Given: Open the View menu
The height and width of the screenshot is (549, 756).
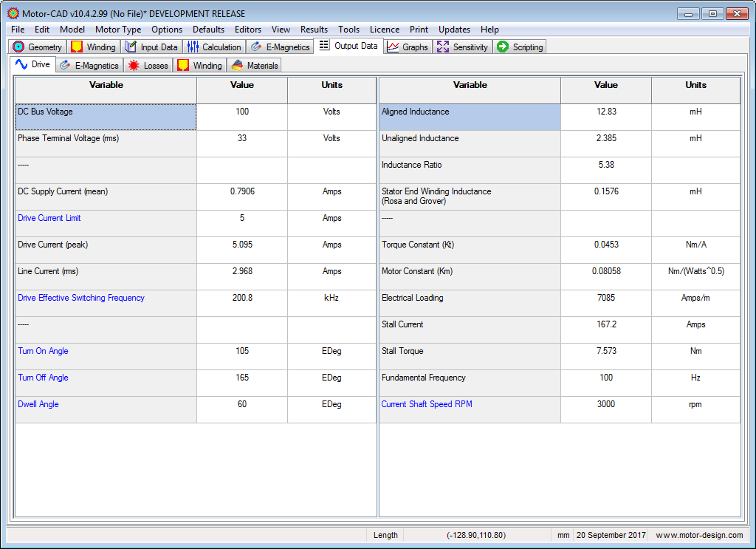Looking at the screenshot, I should click(x=281, y=30).
